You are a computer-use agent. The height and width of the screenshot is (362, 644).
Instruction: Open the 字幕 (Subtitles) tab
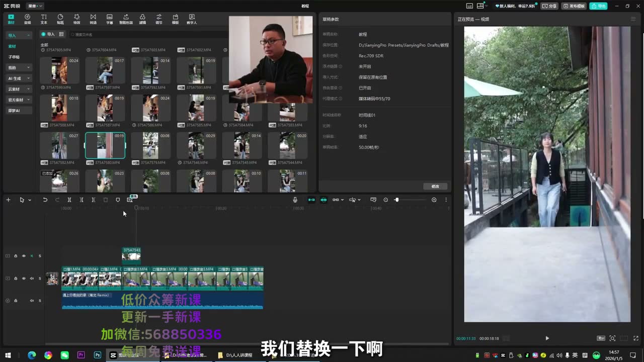click(110, 19)
